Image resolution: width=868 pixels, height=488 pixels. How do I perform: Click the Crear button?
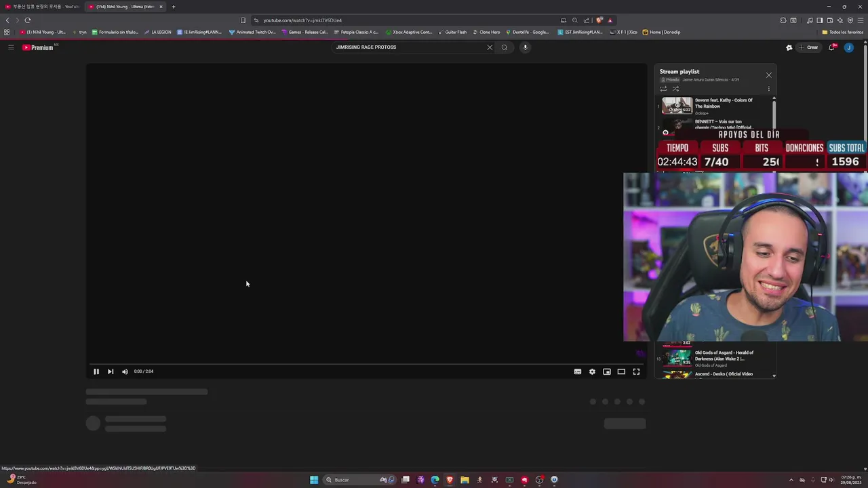tap(808, 47)
